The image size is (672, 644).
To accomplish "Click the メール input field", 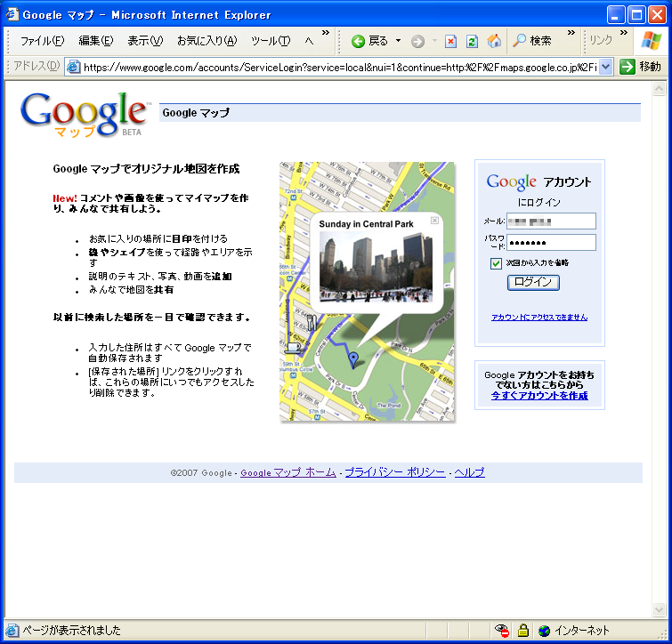I will (x=551, y=221).
